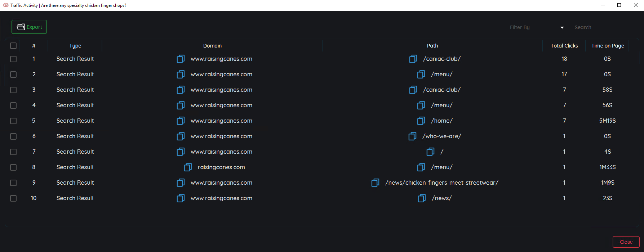Image resolution: width=644 pixels, height=252 pixels.
Task: Check the box for row 10
Action: [x=13, y=198]
